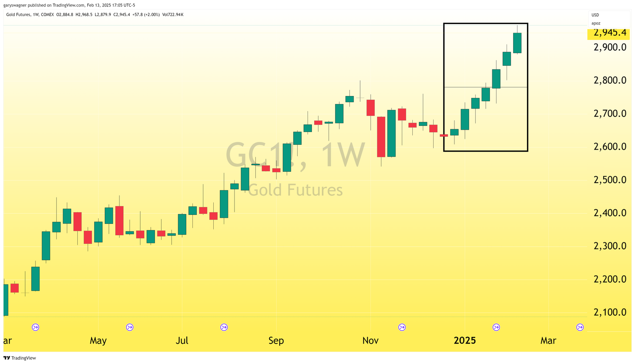Click the 2,100.0 price scale label
This screenshot has height=364, width=635.
click(610, 312)
